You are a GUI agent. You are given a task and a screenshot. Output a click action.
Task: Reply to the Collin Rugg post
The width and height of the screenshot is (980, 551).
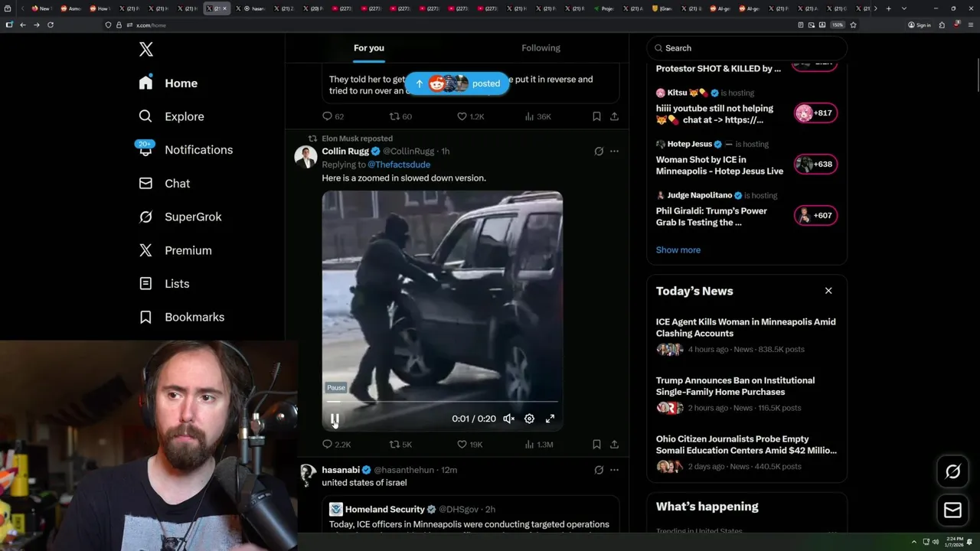336,444
